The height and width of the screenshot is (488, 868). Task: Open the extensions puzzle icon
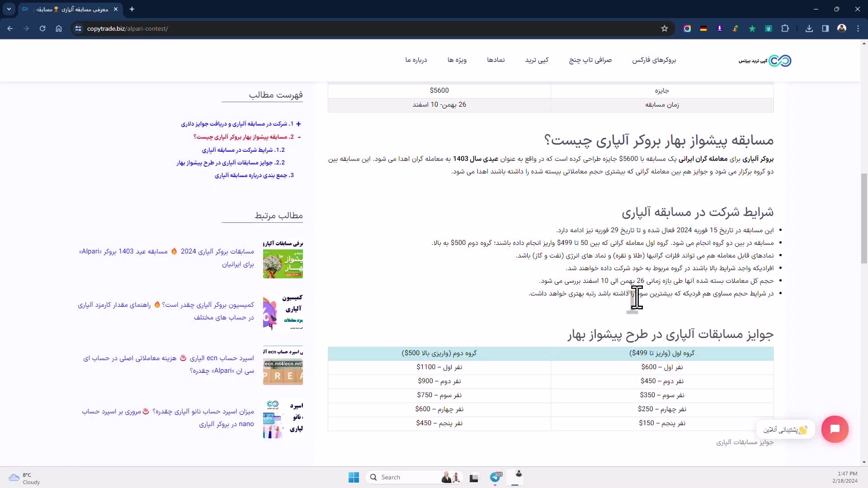785,28
